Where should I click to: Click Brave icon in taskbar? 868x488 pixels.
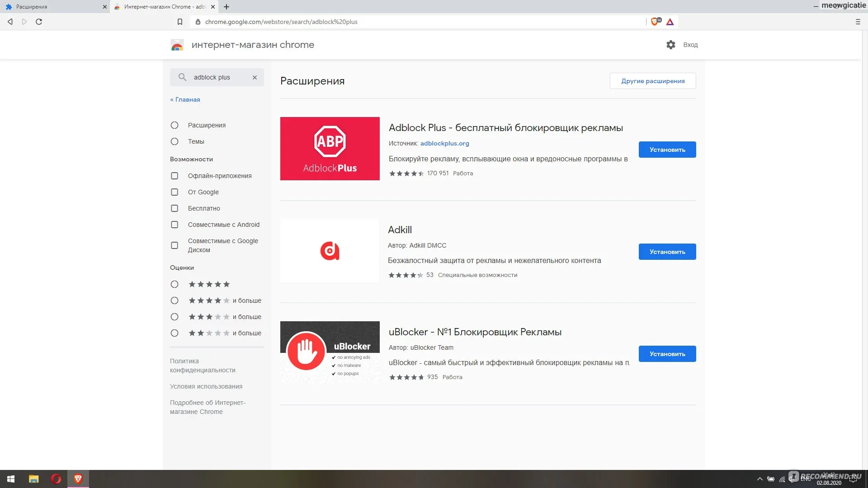coord(78,479)
